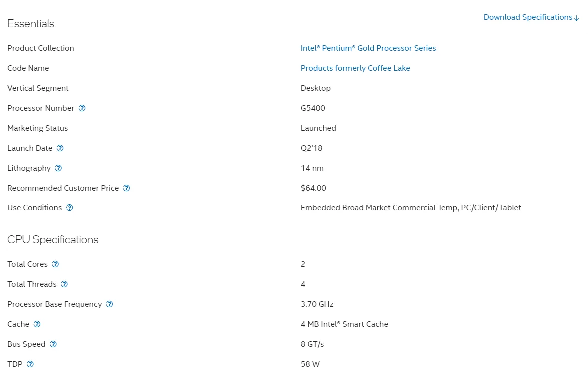Click Processor Base Frequency help icon
This screenshot has height=385, width=588.
tap(110, 304)
